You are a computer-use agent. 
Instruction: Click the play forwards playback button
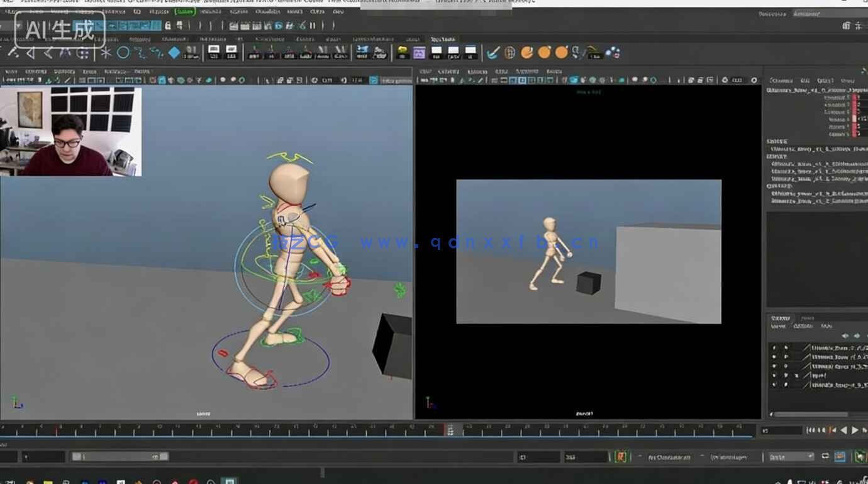[854, 431]
